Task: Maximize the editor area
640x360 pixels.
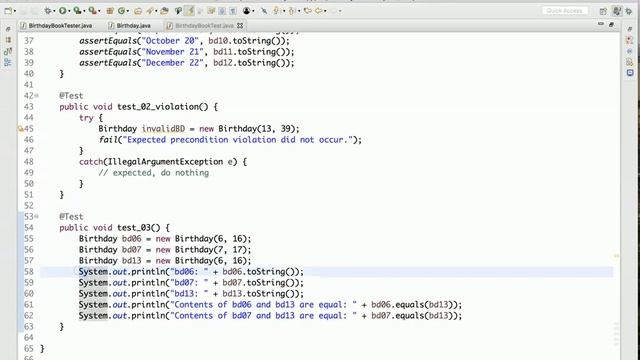Action: 611,24
